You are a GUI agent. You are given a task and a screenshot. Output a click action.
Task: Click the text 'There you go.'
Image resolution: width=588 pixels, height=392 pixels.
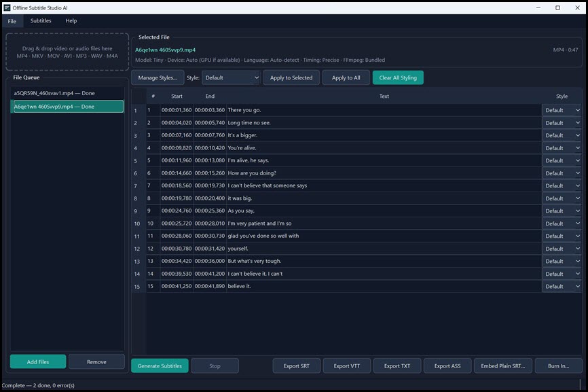pos(244,110)
